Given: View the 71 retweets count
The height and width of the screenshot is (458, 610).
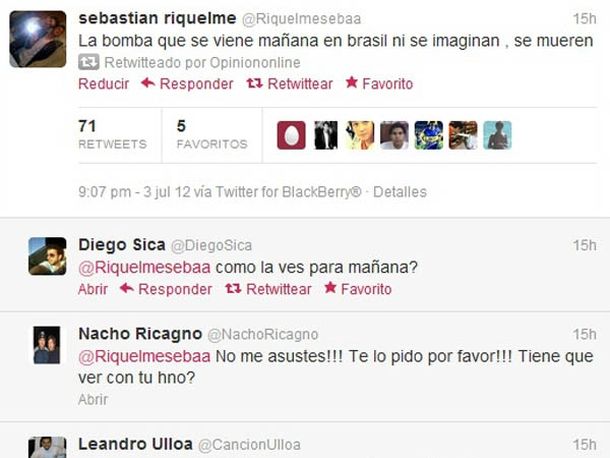Looking at the screenshot, I should point(112,135).
